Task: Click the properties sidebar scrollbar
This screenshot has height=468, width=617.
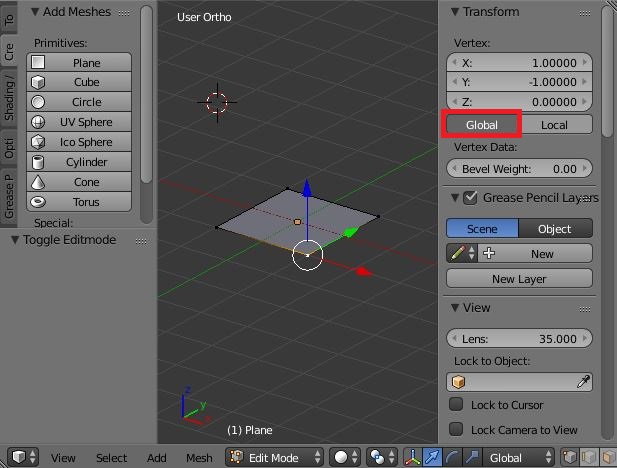Action: [x=608, y=71]
